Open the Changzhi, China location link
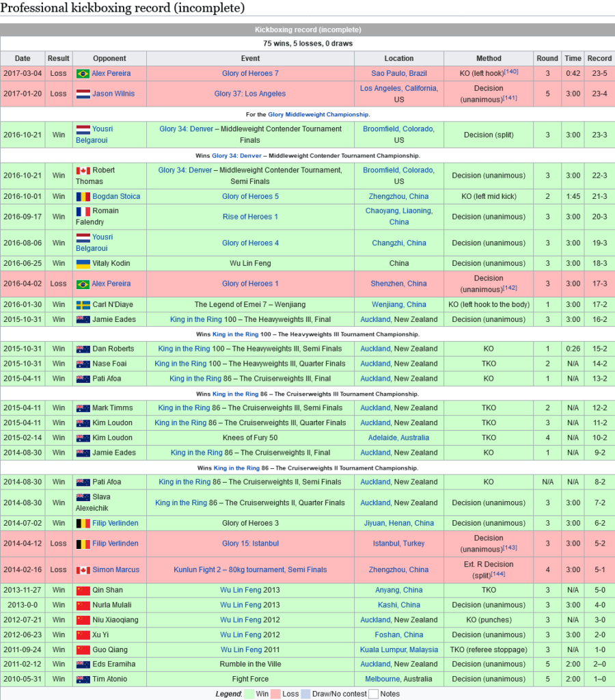The image size is (615, 700). 399,243
